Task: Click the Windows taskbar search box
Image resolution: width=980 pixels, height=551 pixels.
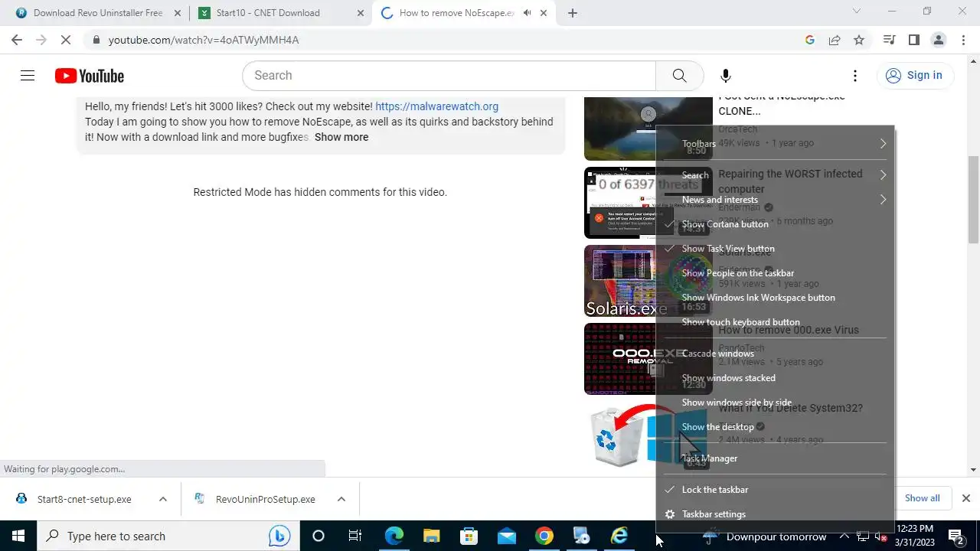Action: [167, 536]
